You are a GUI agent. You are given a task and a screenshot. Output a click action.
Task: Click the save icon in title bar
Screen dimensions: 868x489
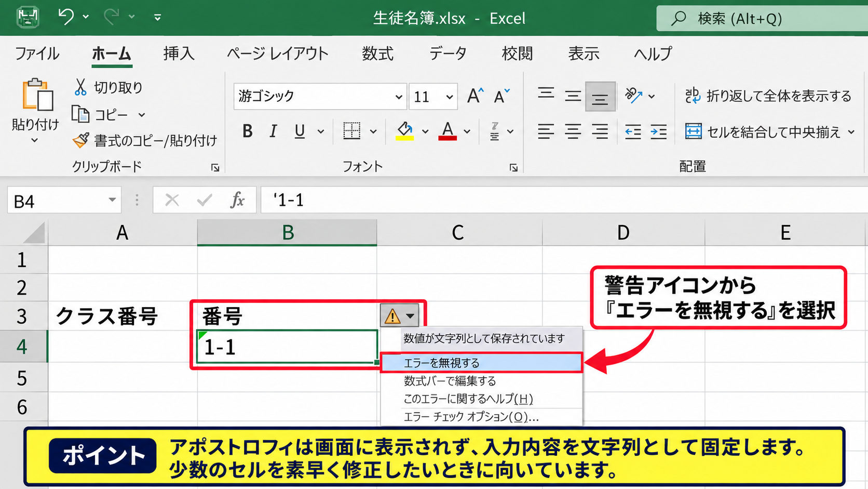pos(28,17)
